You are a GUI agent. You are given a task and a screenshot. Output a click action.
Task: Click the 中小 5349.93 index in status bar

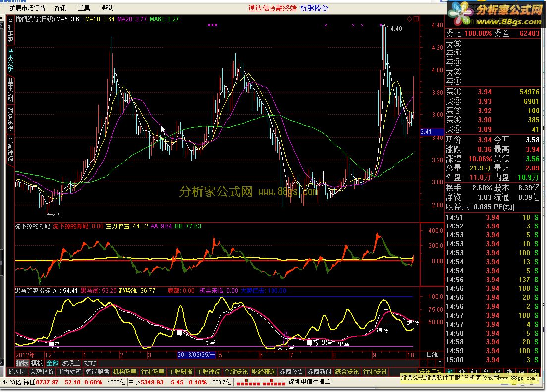pos(146,382)
